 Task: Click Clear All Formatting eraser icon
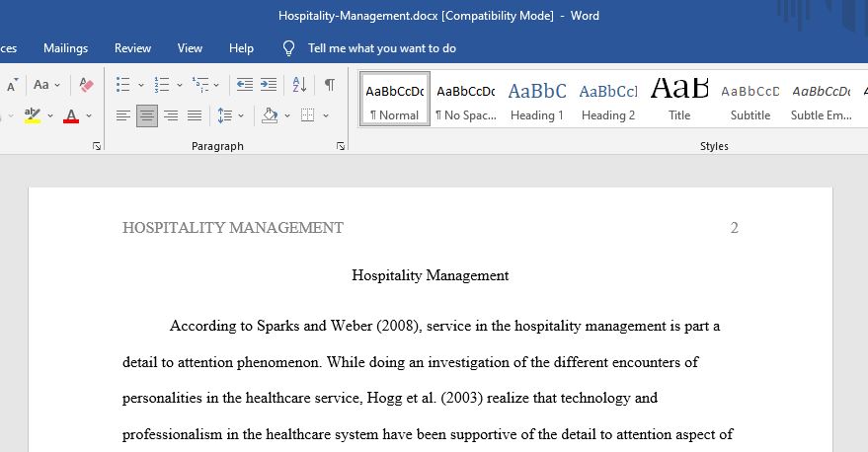(86, 85)
